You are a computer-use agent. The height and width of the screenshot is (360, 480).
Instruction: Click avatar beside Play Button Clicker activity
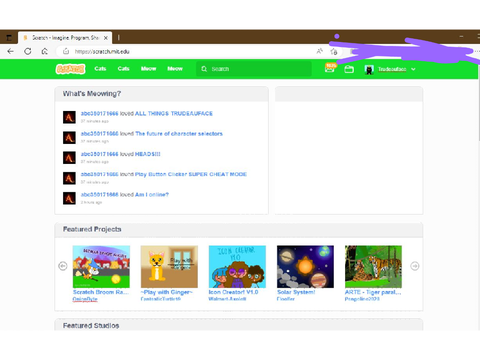pos(69,178)
